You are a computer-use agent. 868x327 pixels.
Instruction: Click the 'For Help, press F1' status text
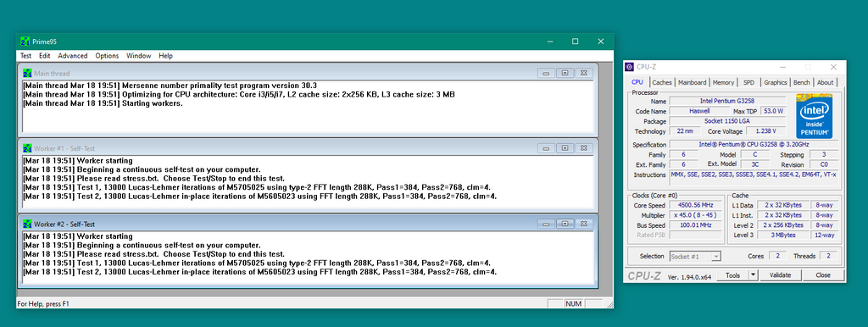coord(44,304)
